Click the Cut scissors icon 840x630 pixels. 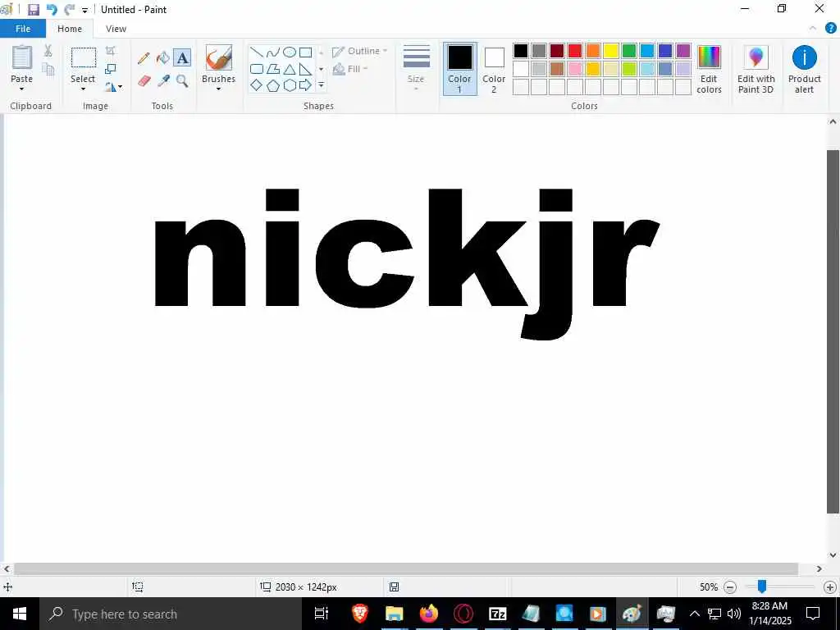coord(48,51)
